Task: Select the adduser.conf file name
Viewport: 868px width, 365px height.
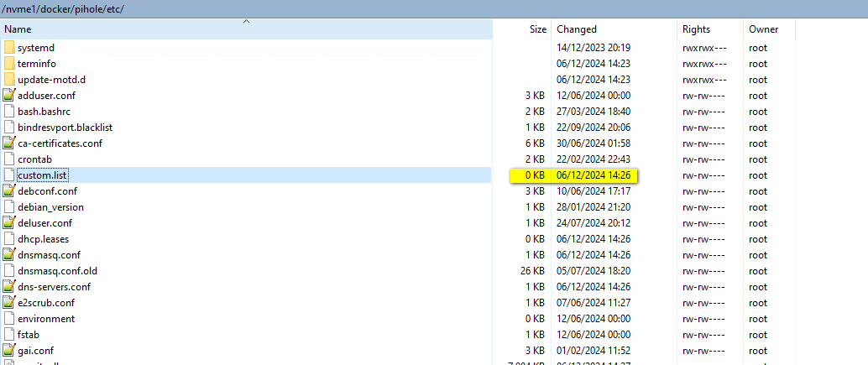Action: pos(45,95)
